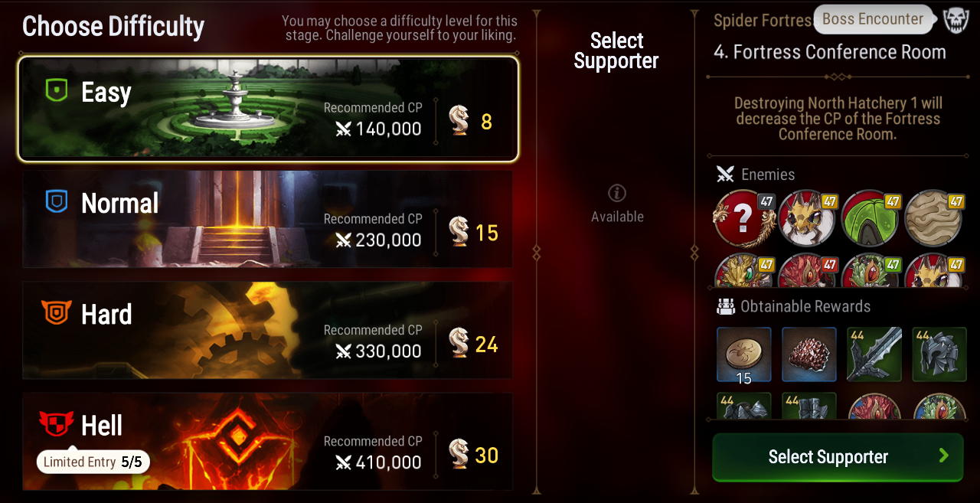The width and height of the screenshot is (980, 503).
Task: Open the red ore reward item
Action: click(809, 354)
